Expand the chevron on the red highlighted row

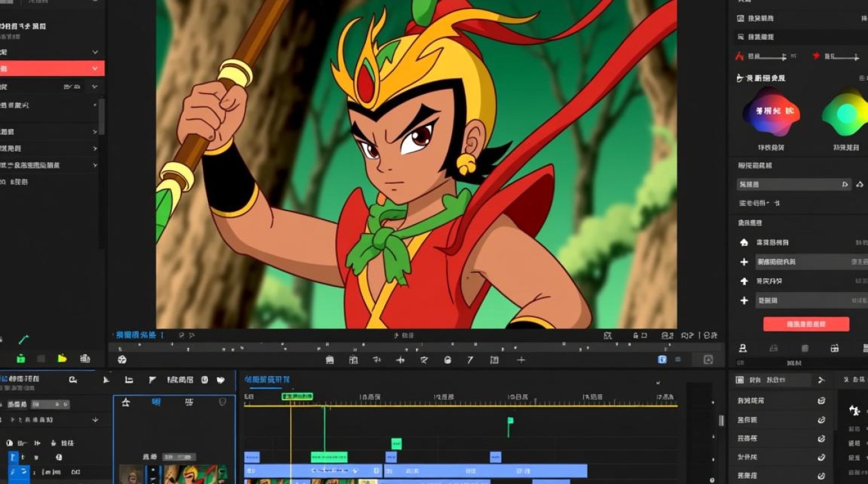coord(96,68)
